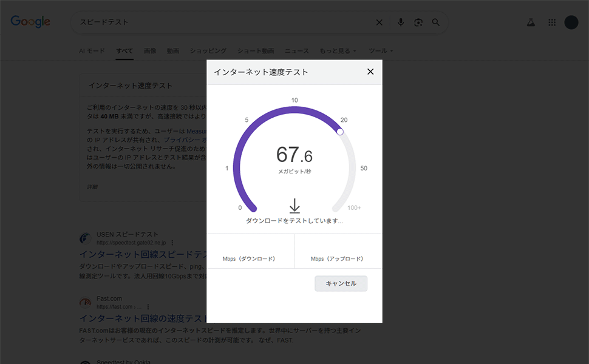Click inside the search input field
589x364 pixels.
point(182,22)
